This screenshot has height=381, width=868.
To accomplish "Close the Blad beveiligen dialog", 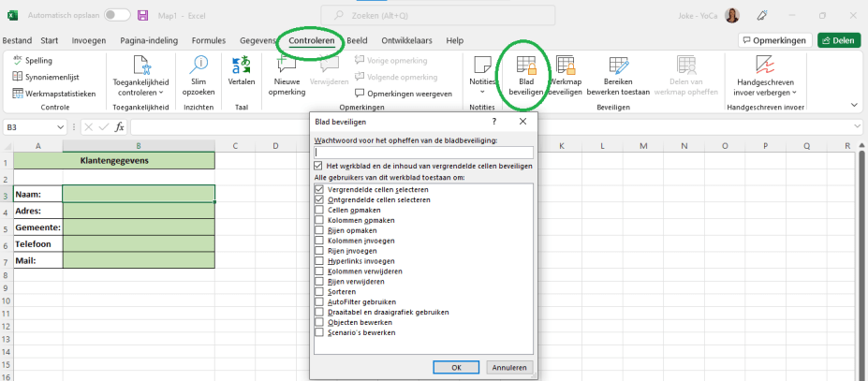I will pyautogui.click(x=522, y=121).
